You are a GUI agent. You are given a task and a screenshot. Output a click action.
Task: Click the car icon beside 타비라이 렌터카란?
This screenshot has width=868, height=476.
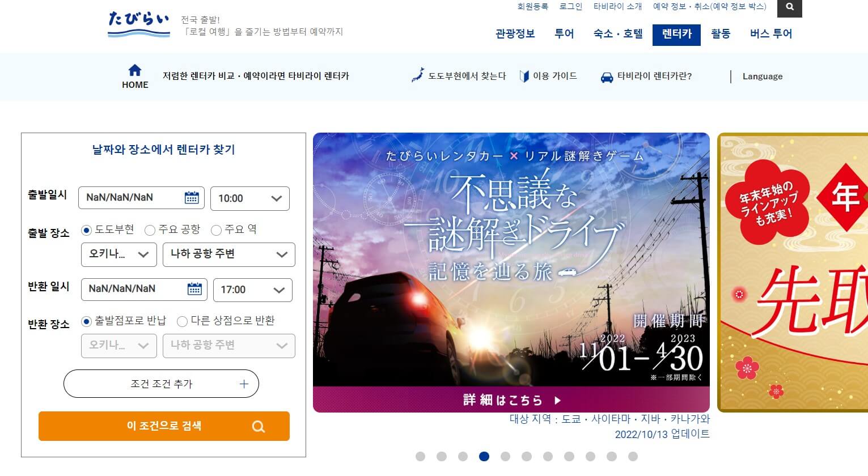coord(607,77)
